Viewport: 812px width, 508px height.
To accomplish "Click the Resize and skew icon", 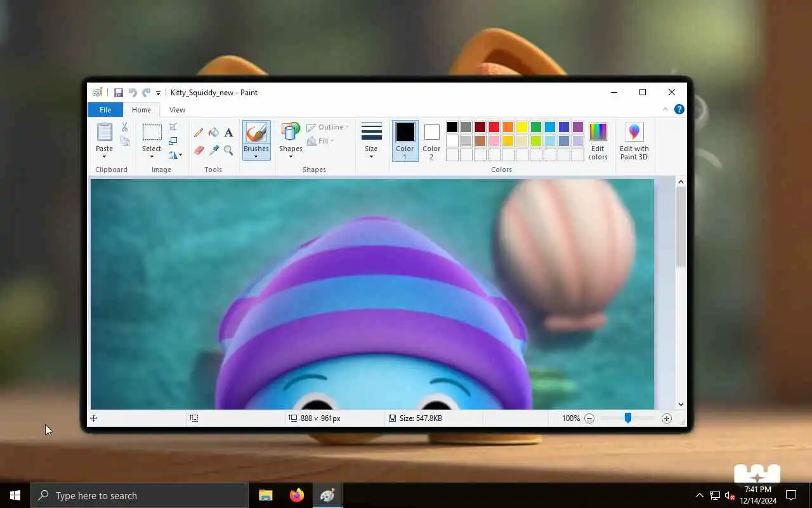I will point(173,141).
